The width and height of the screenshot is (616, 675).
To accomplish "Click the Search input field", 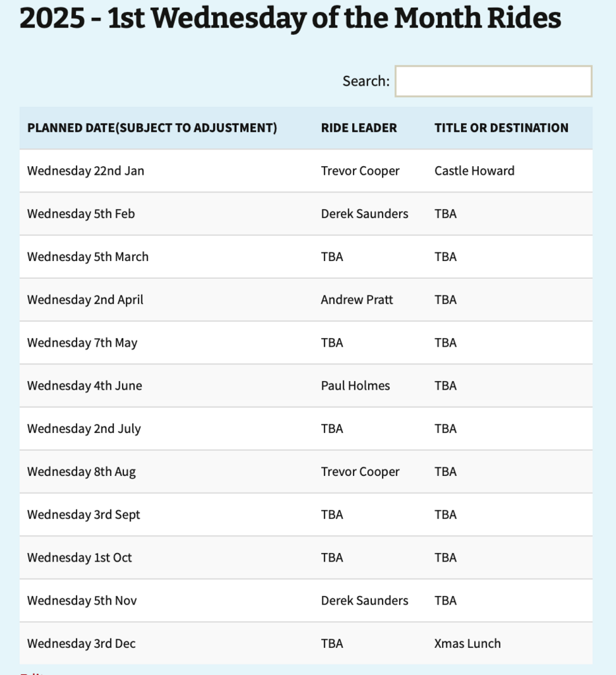I will 493,81.
